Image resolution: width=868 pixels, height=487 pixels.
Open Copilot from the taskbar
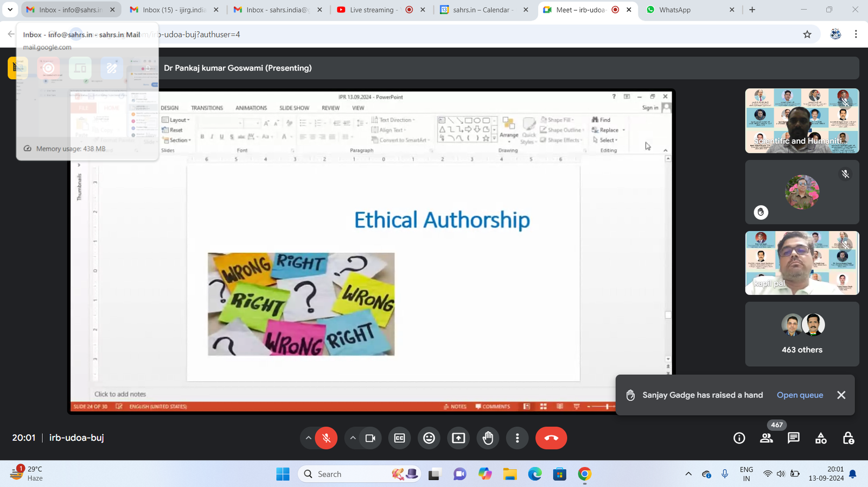click(484, 474)
